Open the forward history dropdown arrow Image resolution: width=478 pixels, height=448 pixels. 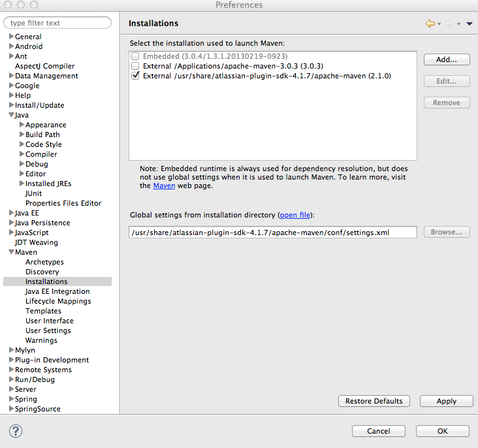(x=458, y=24)
